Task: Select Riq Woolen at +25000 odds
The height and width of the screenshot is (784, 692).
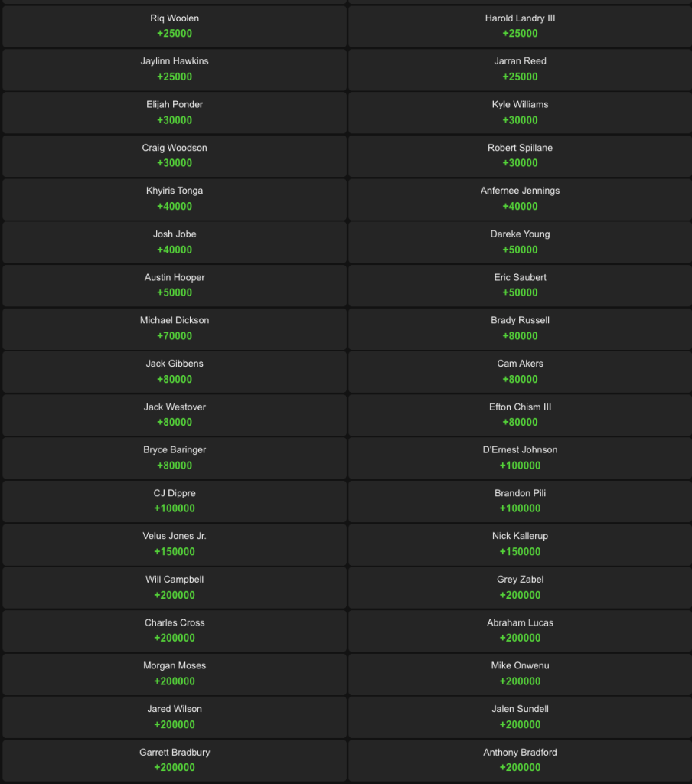Action: (175, 27)
